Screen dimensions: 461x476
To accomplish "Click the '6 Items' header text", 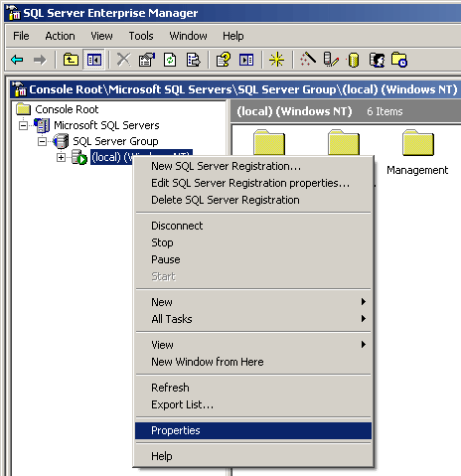I will tap(384, 111).
